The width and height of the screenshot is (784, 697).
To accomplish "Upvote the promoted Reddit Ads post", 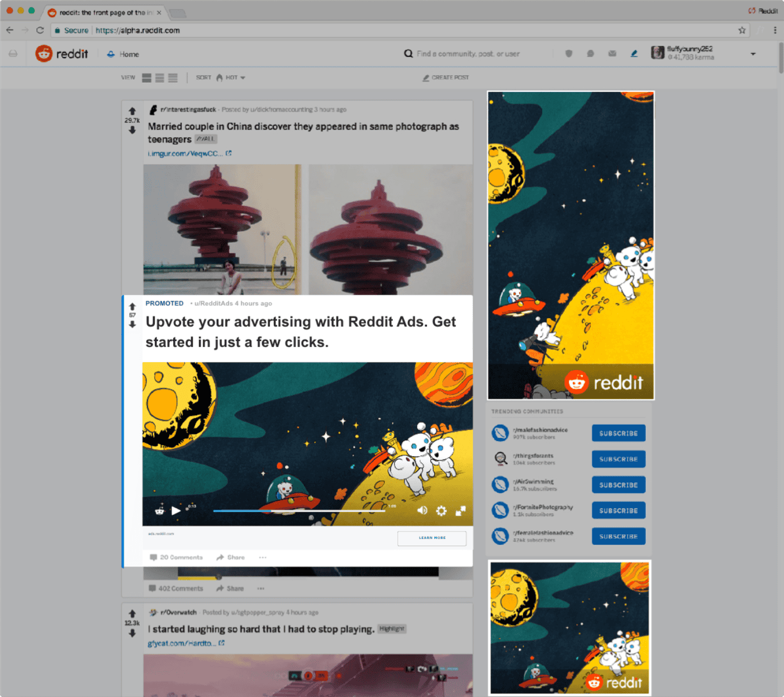I will coord(132,306).
